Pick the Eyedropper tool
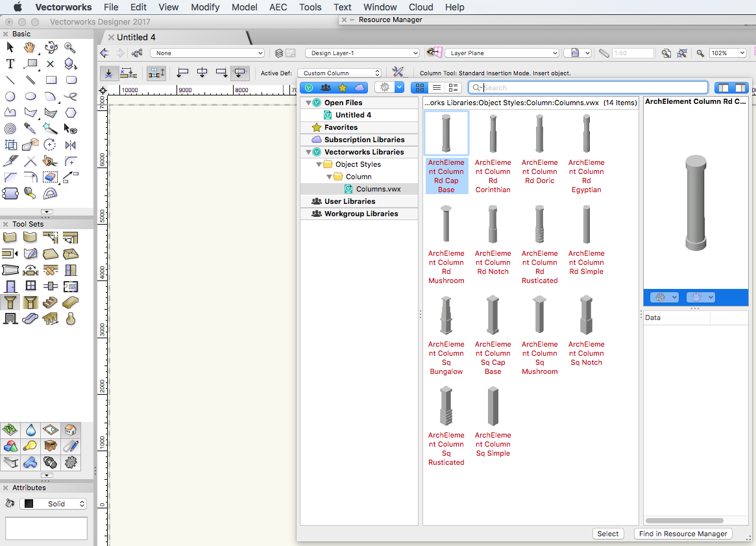 pos(29,128)
